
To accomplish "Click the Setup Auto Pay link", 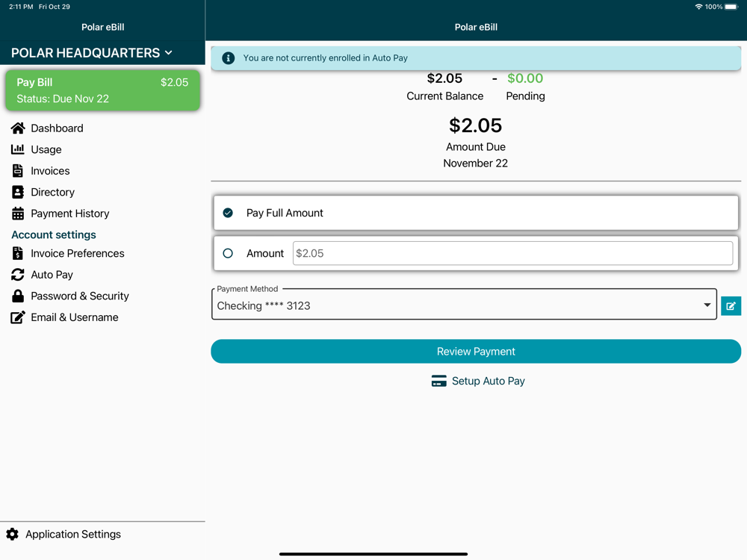I will (489, 381).
